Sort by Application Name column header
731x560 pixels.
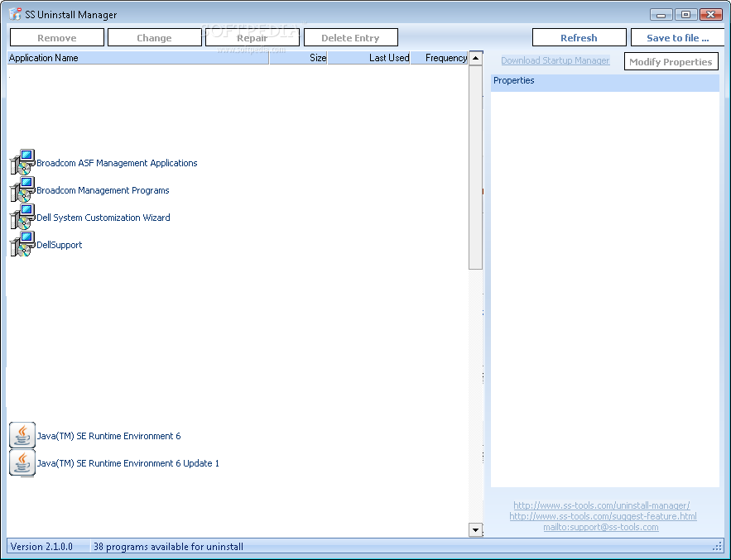click(x=138, y=58)
